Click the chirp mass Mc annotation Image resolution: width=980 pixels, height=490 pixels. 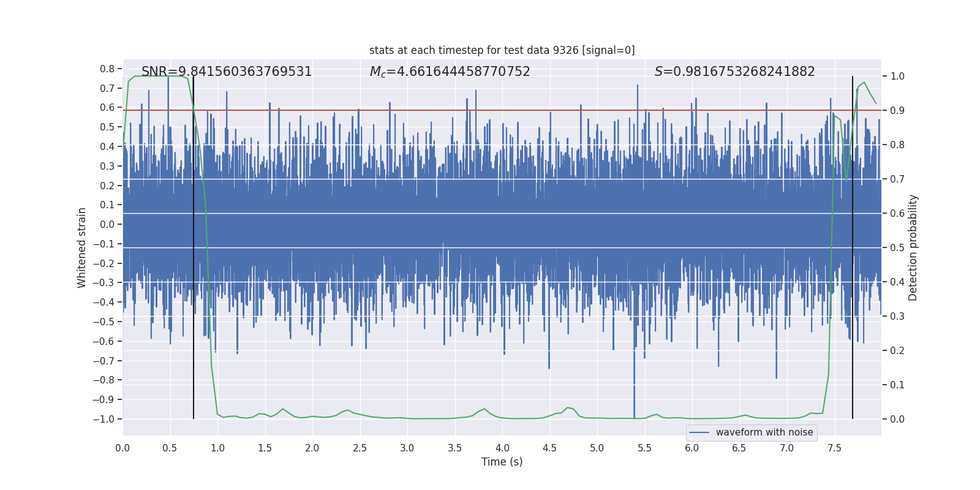tap(450, 72)
